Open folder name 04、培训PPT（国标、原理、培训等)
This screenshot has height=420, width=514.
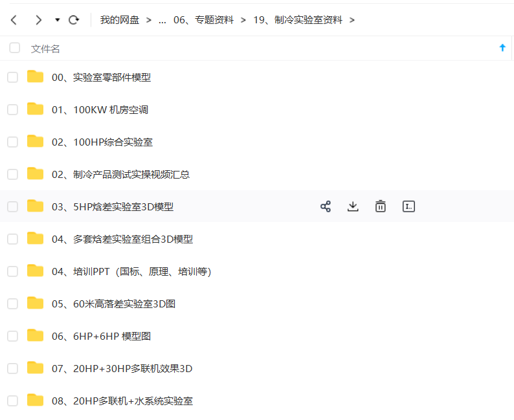pos(131,272)
